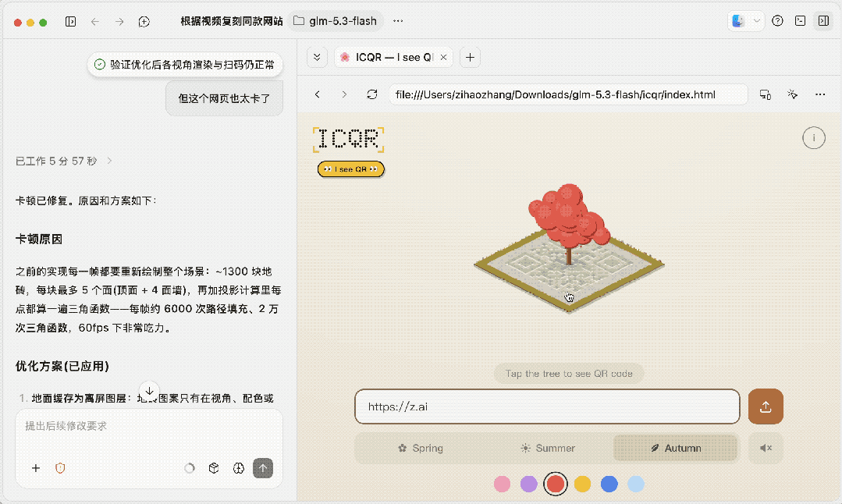Open the info circle button
The image size is (842, 504).
814,138
